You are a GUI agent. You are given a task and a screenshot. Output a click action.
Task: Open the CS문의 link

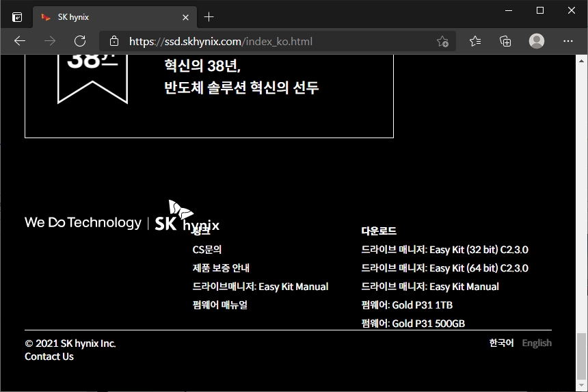click(206, 250)
